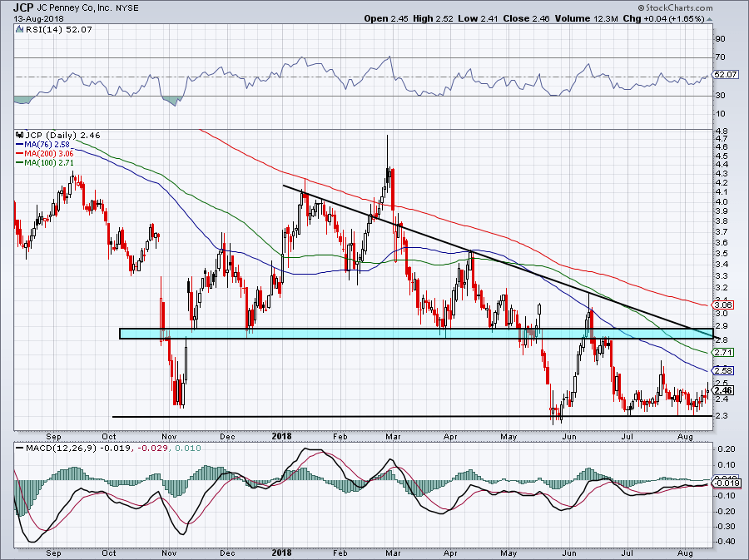Select the candlestick icon beside JCP (Daily)
The width and height of the screenshot is (749, 560).
pyautogui.click(x=19, y=133)
